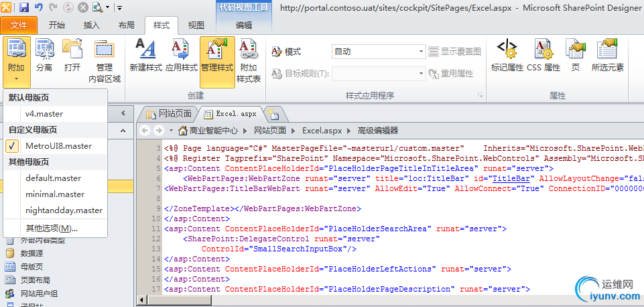Expand arrow after Excel.aspx in breadcrumb
Viewport: 644px width, 307px height.
click(x=350, y=131)
